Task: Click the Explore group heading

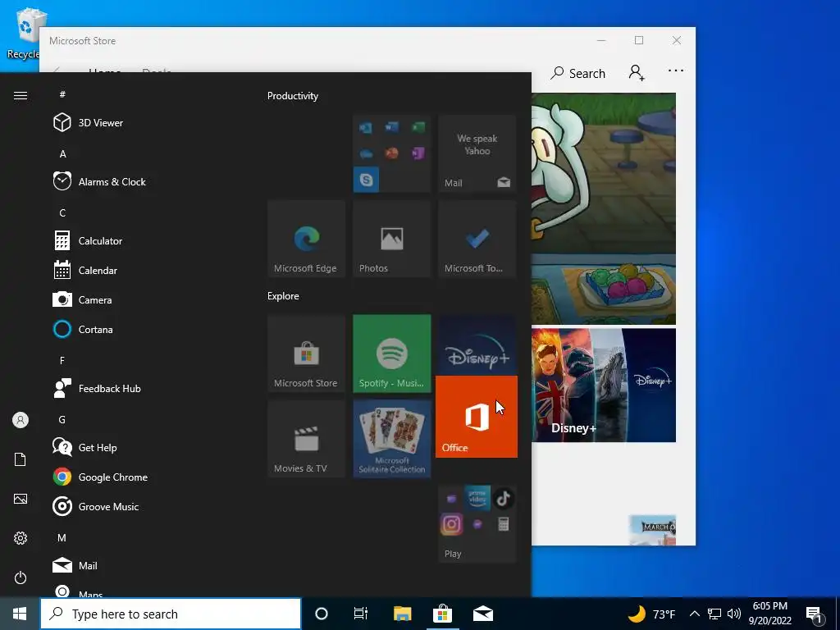Action: (x=283, y=295)
